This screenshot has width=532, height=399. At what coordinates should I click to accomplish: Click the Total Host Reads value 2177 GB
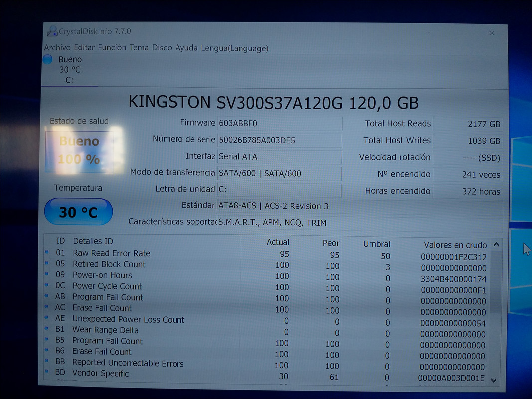point(468,124)
